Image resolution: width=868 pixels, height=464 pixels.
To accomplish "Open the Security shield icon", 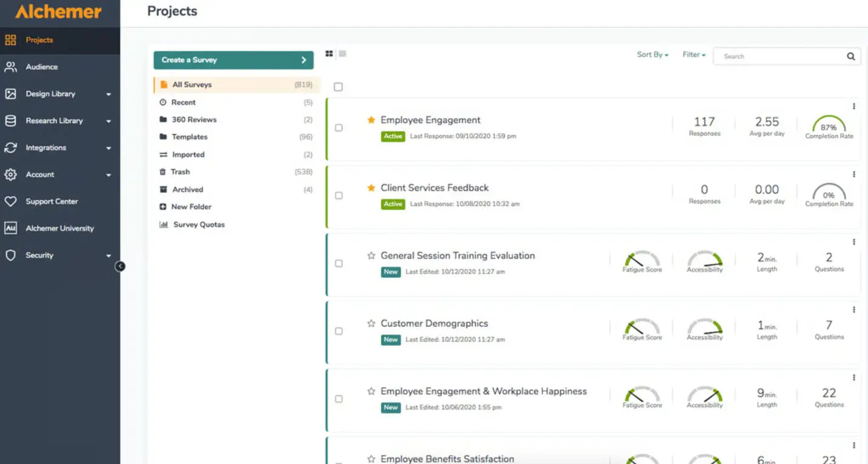I will tap(10, 255).
